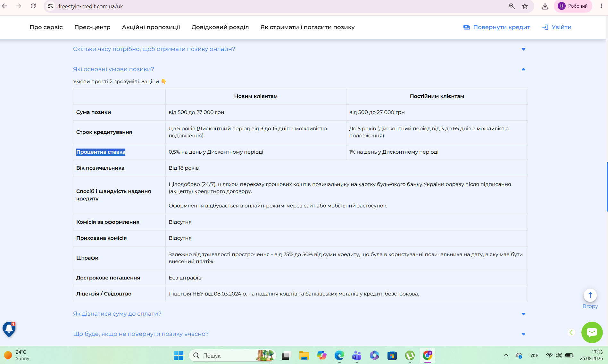Click the 'Увійти' login button

pyautogui.click(x=557, y=27)
